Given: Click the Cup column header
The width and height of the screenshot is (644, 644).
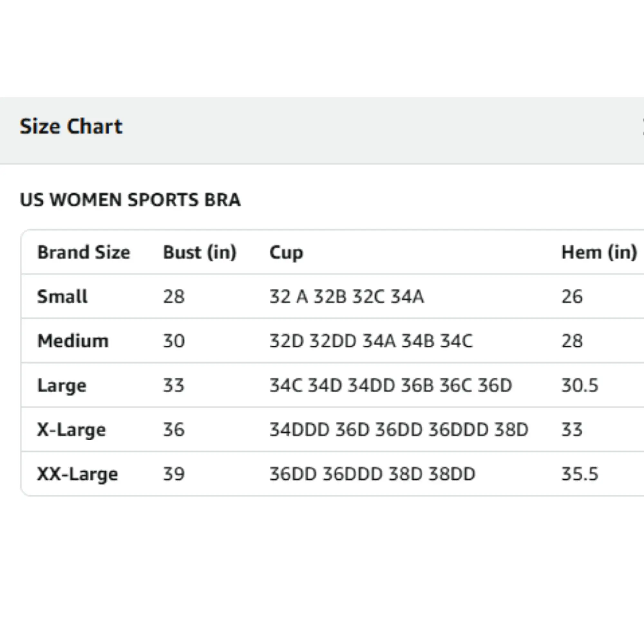Looking at the screenshot, I should tap(286, 252).
